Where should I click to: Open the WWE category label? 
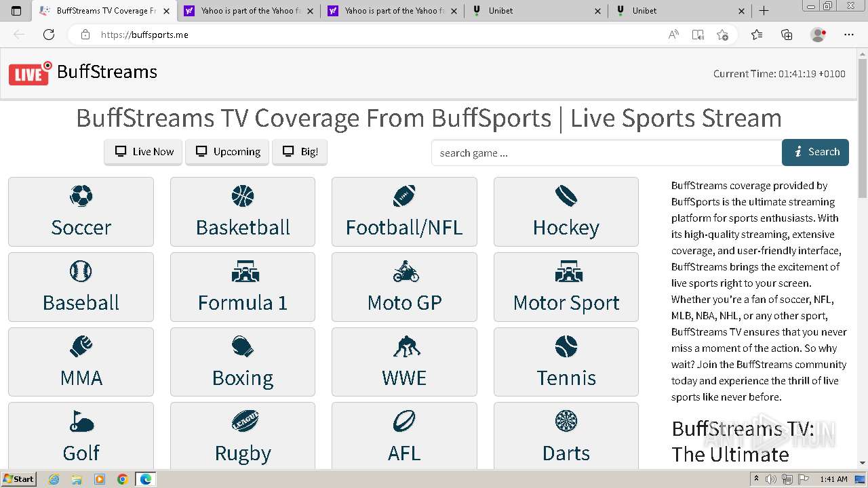(404, 378)
